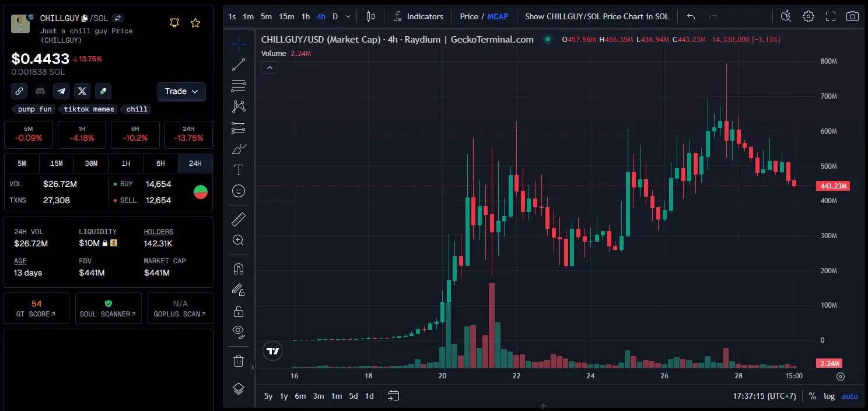Select the text annotation tool
The height and width of the screenshot is (411, 868).
(x=239, y=170)
